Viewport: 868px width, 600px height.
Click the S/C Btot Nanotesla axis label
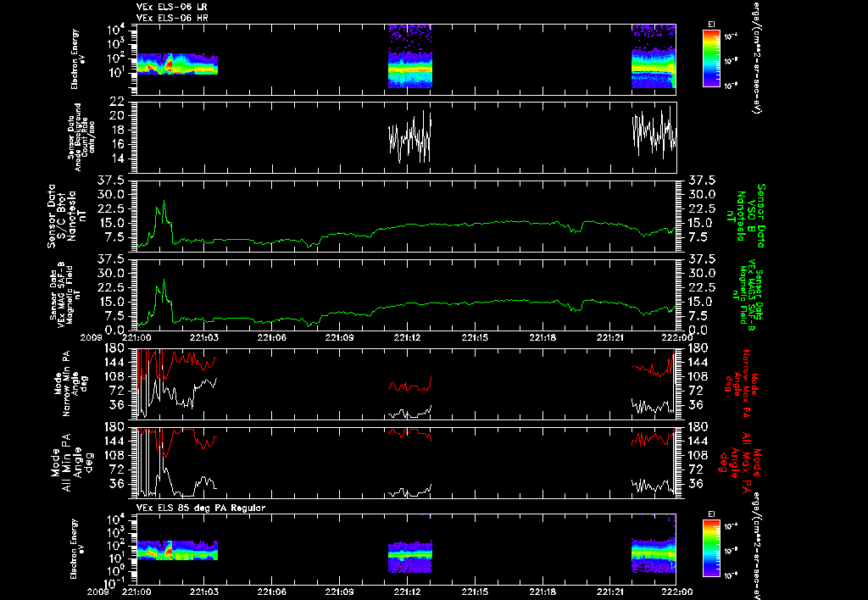pyautogui.click(x=68, y=216)
